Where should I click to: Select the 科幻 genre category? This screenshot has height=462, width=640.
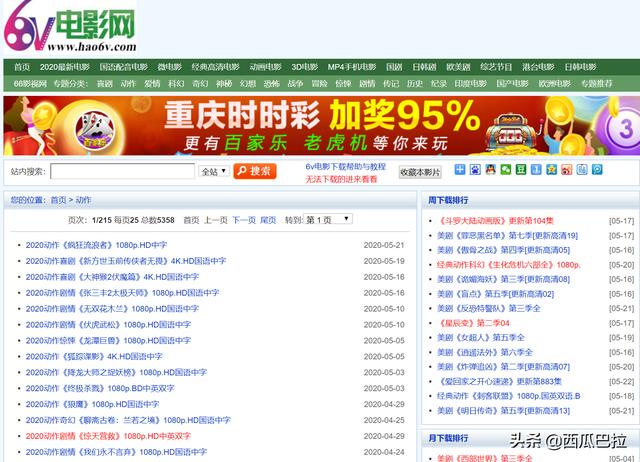coord(176,84)
